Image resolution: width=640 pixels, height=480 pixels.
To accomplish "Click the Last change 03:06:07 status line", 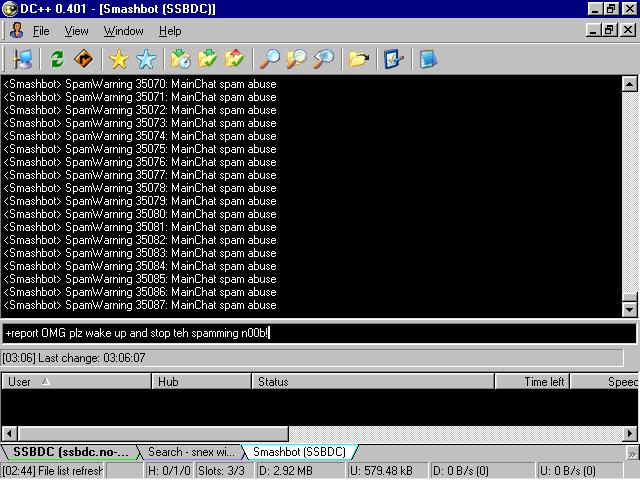I will tap(313, 358).
